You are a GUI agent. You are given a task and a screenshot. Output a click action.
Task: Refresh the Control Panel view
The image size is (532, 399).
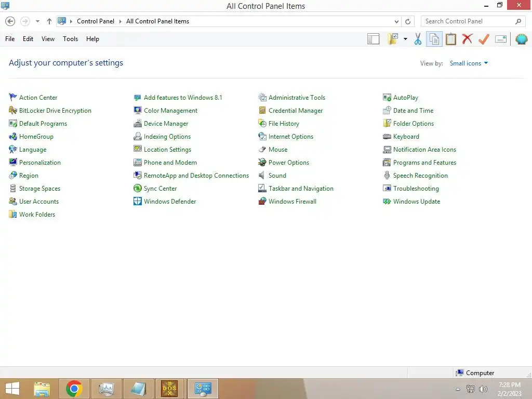pyautogui.click(x=408, y=21)
